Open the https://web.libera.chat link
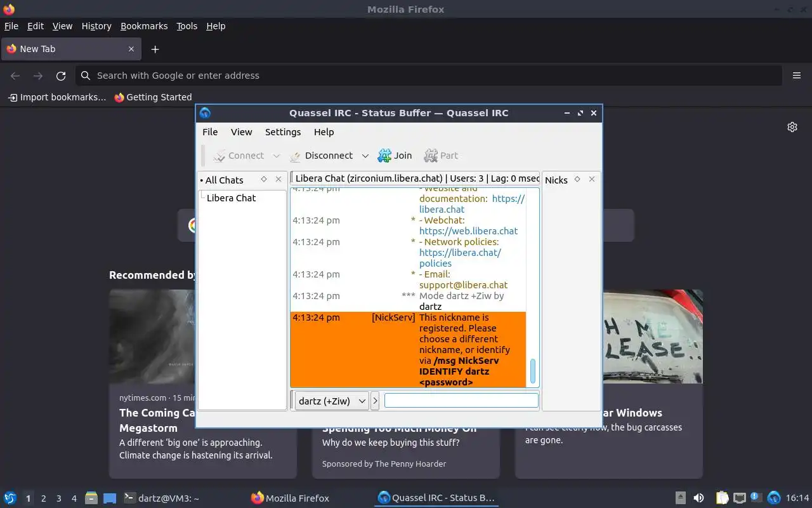812x508 pixels. [468, 231]
